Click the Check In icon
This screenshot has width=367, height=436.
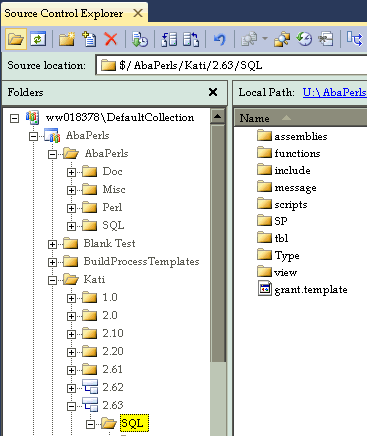point(191,39)
